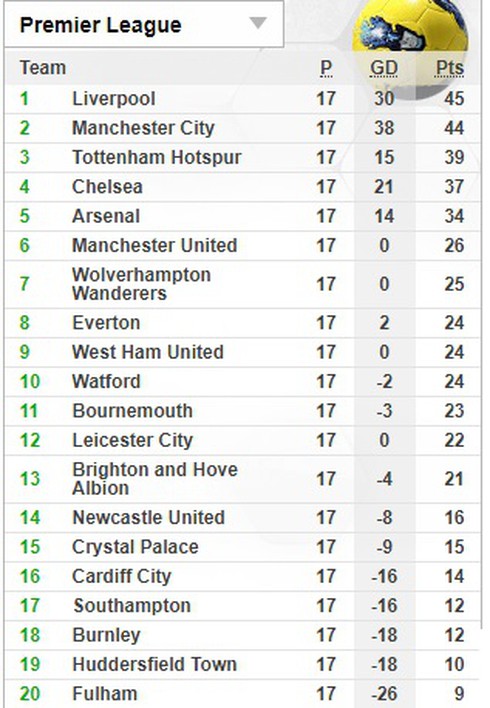The height and width of the screenshot is (708, 490).
Task: Open the Manchester United team link
Action: tap(154, 245)
